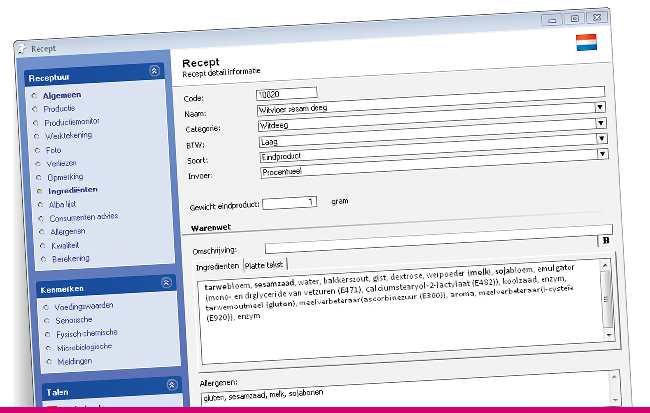Open Kwaliteit in the sidebar
This screenshot has height=413, width=650.
[65, 245]
